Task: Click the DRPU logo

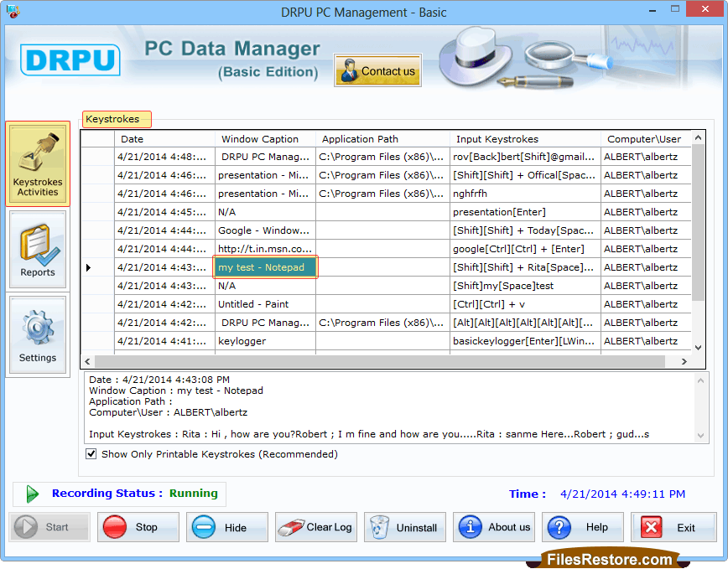Action: 70,59
